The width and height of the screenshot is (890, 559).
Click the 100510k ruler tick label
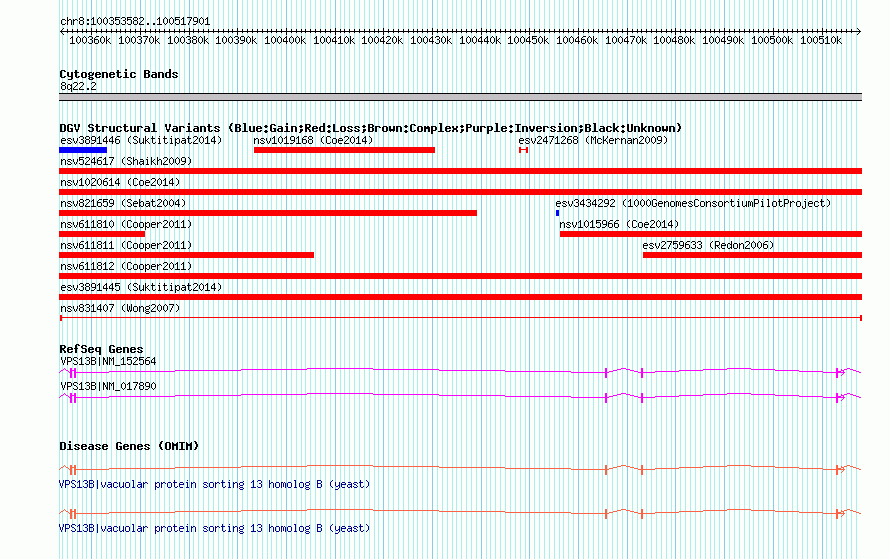[821, 40]
